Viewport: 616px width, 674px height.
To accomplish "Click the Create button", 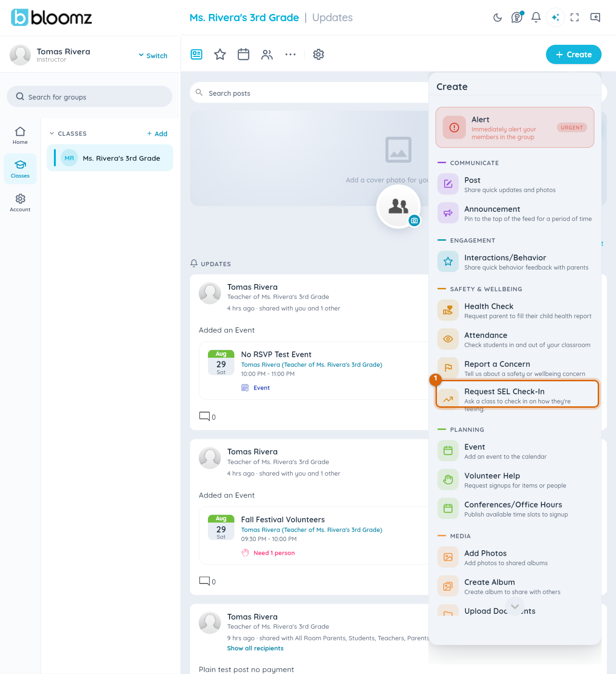I will click(574, 54).
